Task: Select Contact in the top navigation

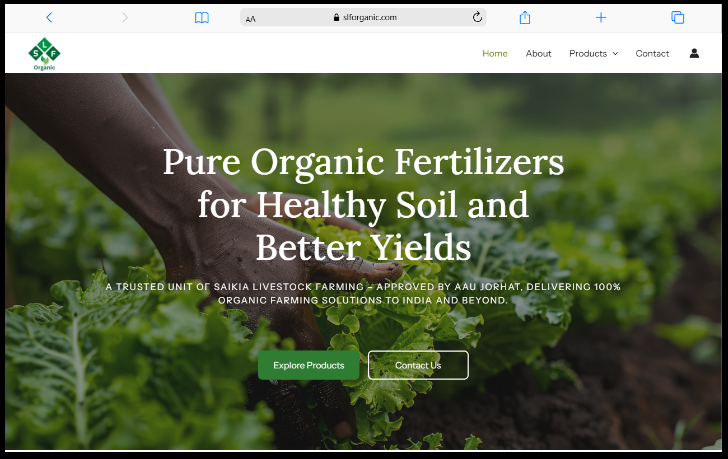Action: point(652,54)
